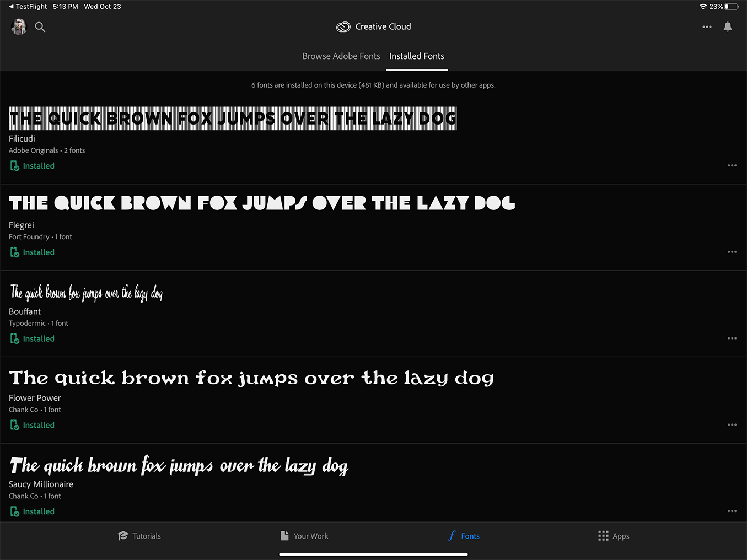Tap Installed label under Bouffant
This screenshot has height=560, width=747.
tap(39, 339)
